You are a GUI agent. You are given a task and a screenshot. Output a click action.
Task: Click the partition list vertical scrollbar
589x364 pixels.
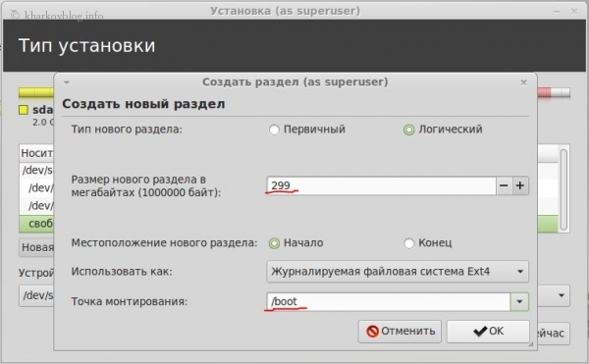(563, 189)
